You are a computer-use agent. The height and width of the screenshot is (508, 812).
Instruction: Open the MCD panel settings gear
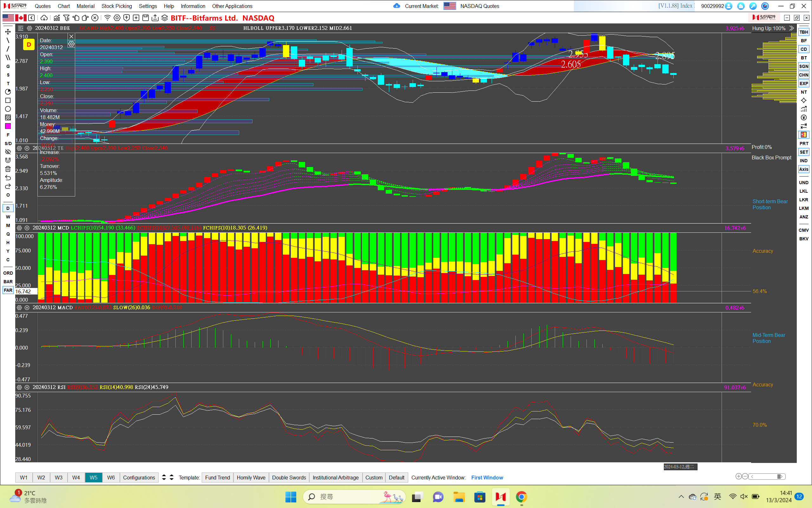(19, 228)
